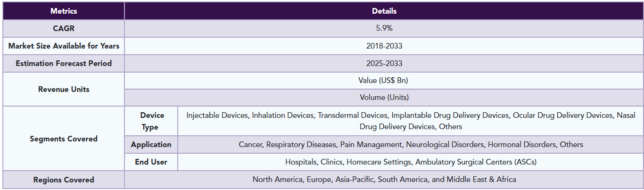The height and width of the screenshot is (190, 644).
Task: Select the Regions Covered row label
Action: 64,180
